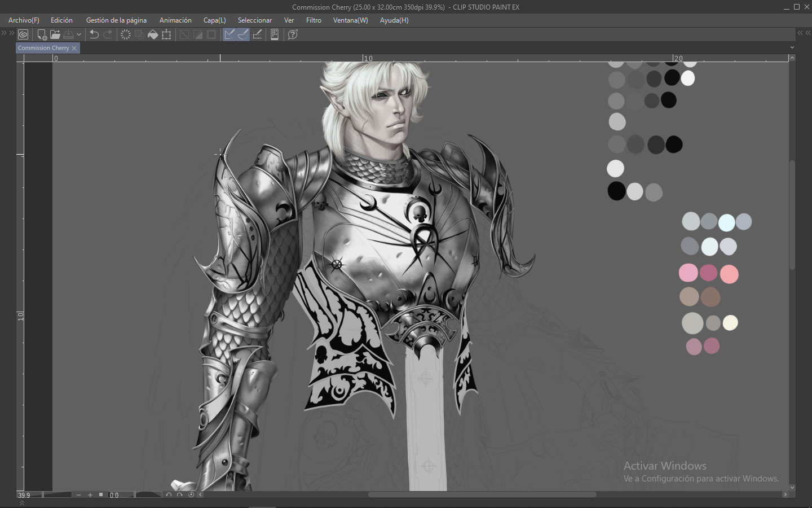
Task: Open the Seleccionar menu
Action: 255,20
